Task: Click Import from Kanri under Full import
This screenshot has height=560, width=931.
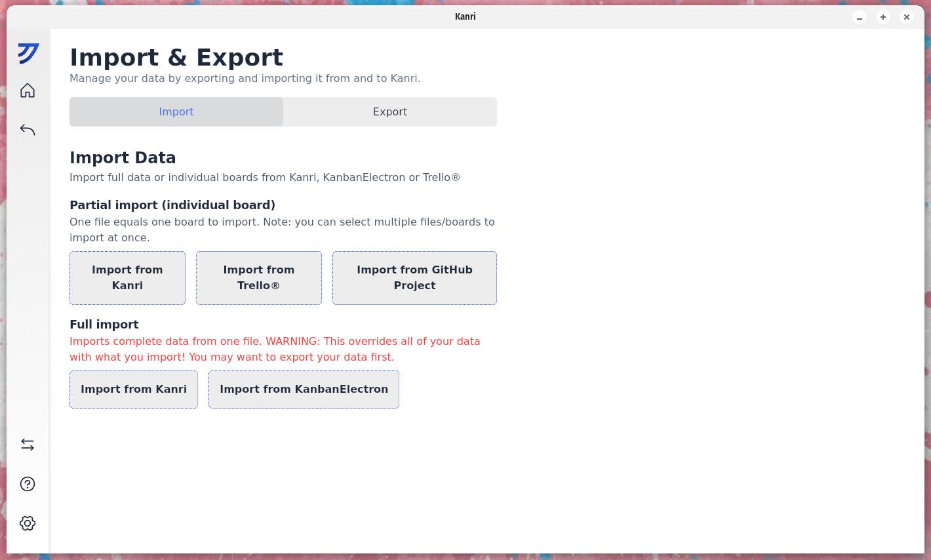Action: 134,390
